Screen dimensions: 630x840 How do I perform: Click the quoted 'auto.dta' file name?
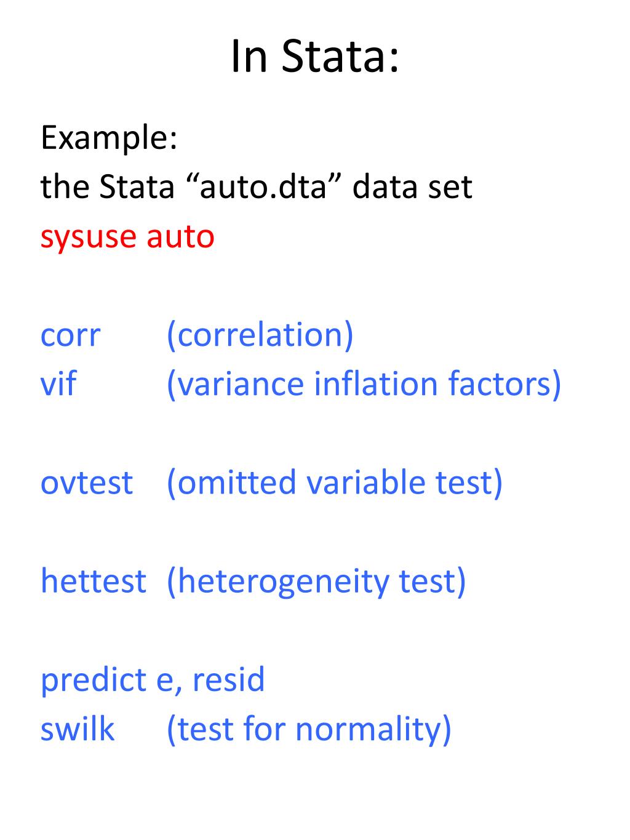point(263,187)
